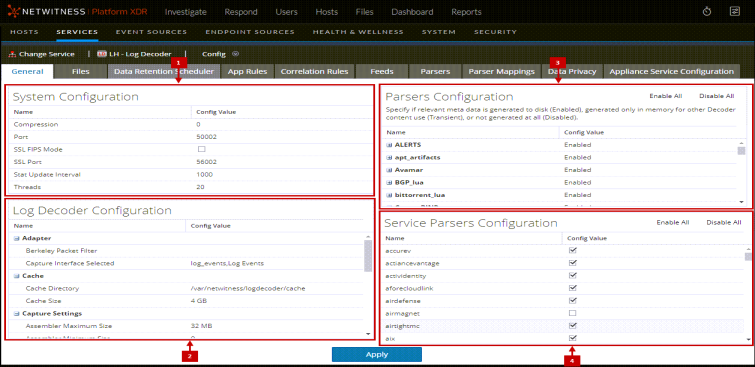Image resolution: width=755 pixels, height=367 pixels.
Task: Expand the ALERTS parser plus icon
Action: (389, 145)
